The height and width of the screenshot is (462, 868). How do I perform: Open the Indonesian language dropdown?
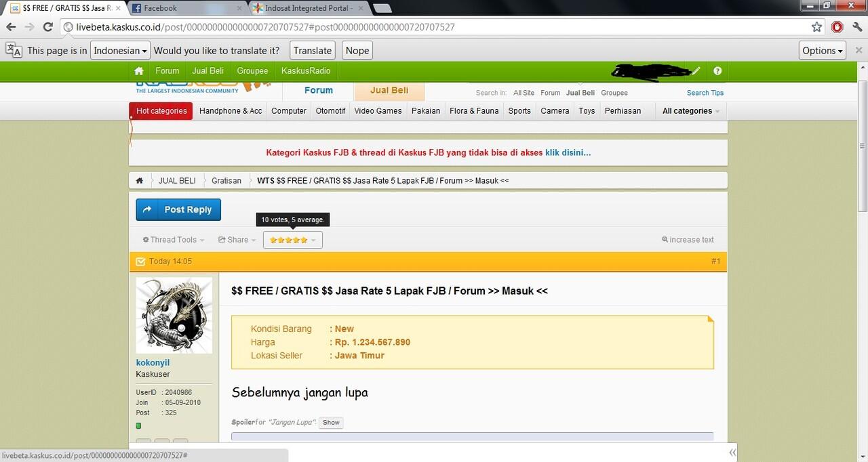click(120, 50)
